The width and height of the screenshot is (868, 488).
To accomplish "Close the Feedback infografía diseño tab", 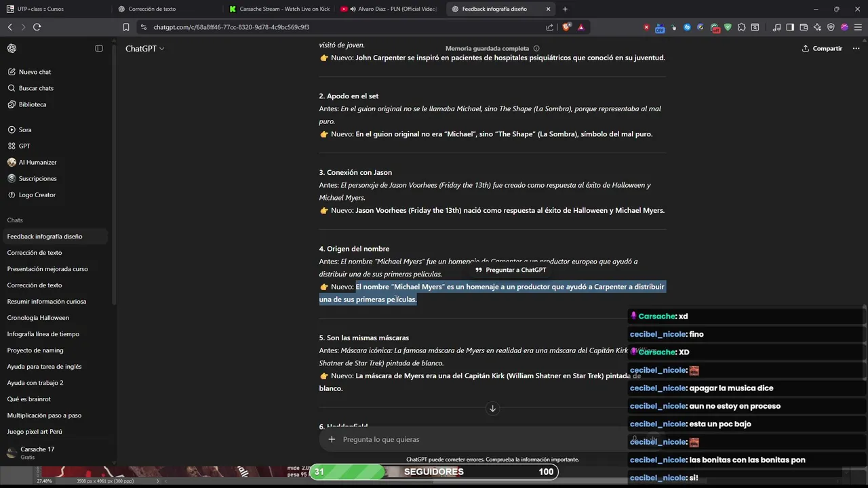I will point(547,9).
